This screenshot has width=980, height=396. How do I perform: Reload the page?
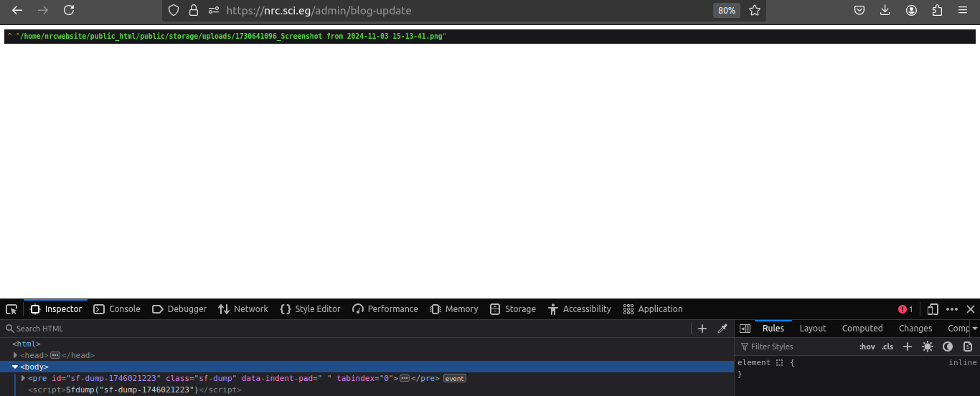[x=69, y=11]
